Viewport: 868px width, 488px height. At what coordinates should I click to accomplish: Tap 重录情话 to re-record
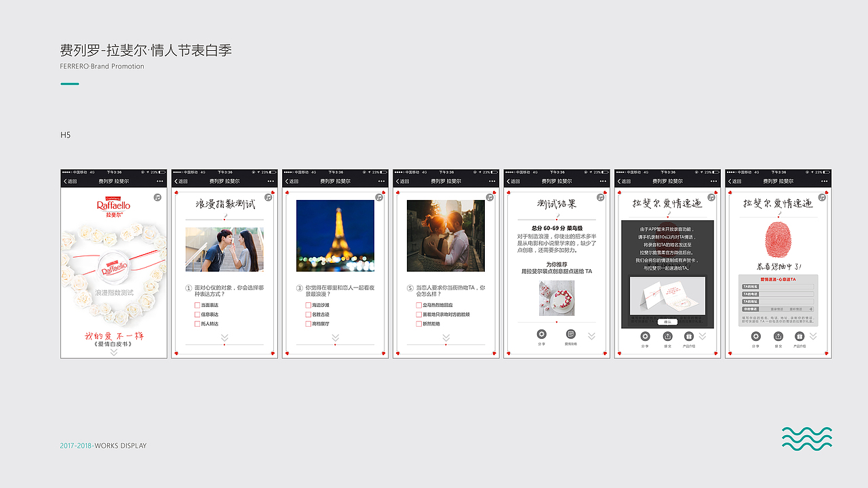(x=776, y=309)
